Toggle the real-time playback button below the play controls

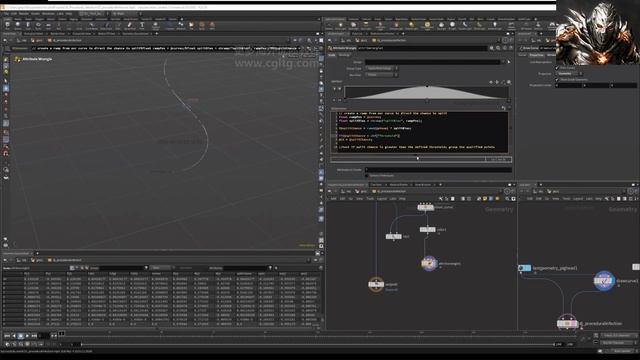click(x=7, y=344)
